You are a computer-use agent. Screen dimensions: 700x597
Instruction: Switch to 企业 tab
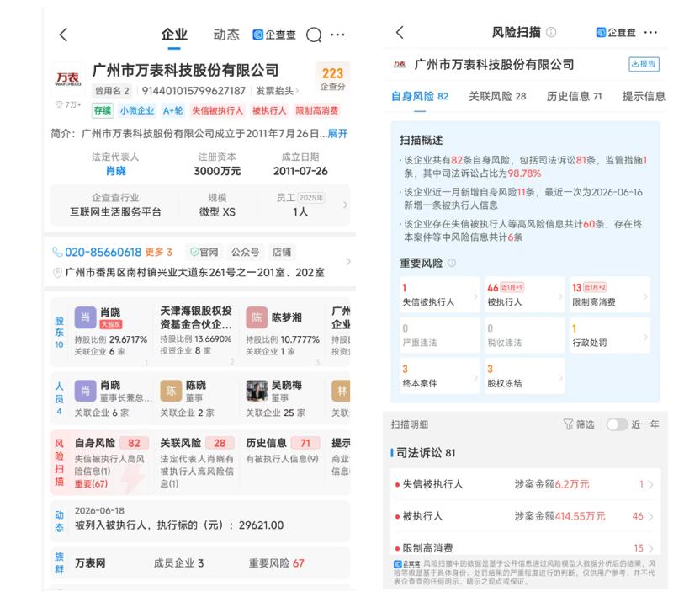[x=174, y=35]
